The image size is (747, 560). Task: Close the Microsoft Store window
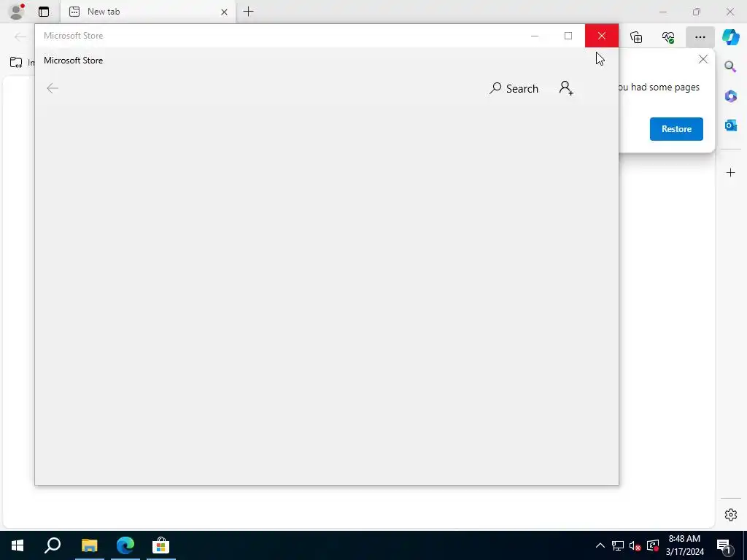602,36
